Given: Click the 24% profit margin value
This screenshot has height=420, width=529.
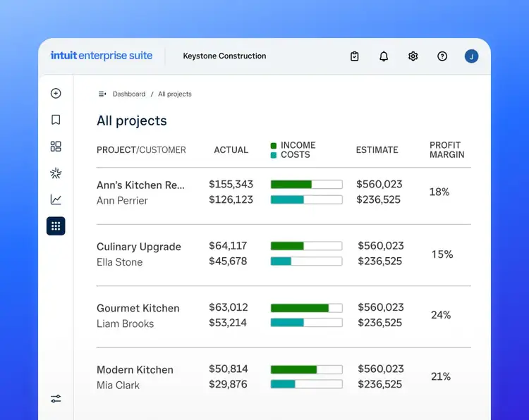Looking at the screenshot, I should [441, 315].
